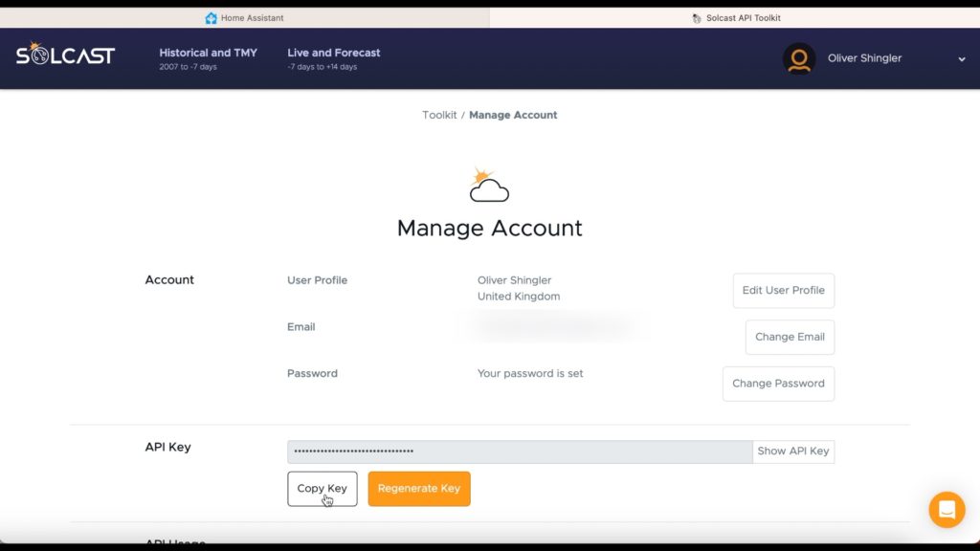Click the Change Password button

(x=778, y=384)
